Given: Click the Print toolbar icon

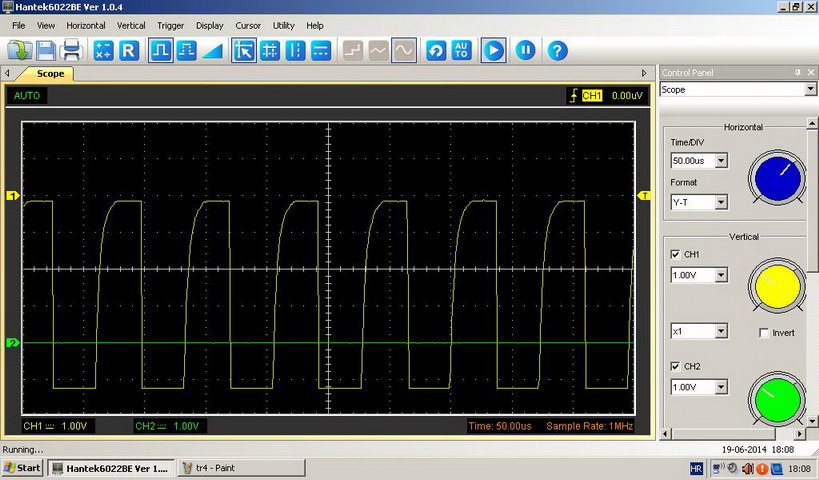Looking at the screenshot, I should tap(71, 50).
